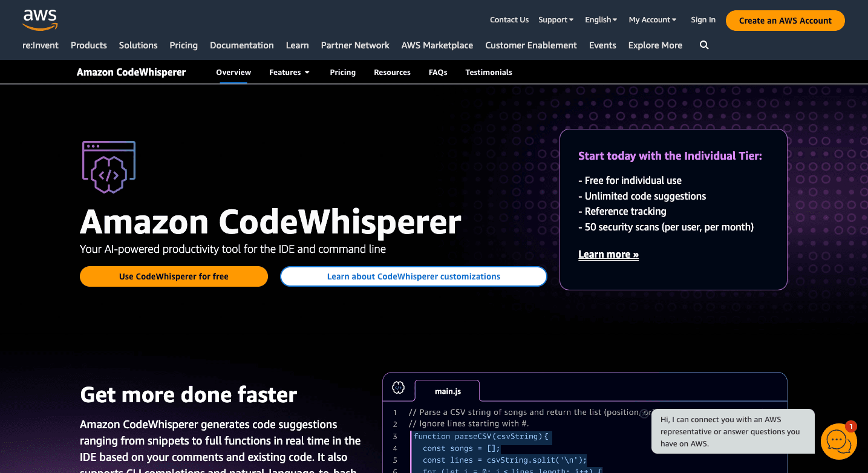Click the AWS representative chat message bubble
Screen dimensions: 868x473
pyautogui.click(x=733, y=431)
